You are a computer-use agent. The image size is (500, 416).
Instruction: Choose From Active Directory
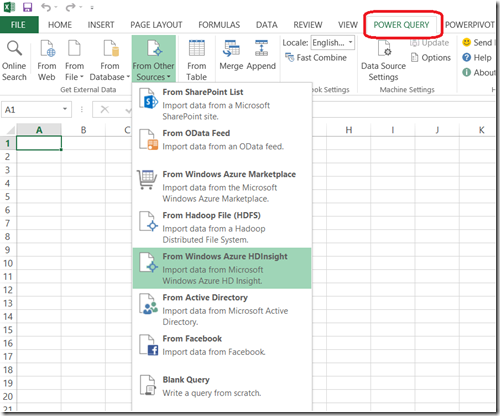222,309
